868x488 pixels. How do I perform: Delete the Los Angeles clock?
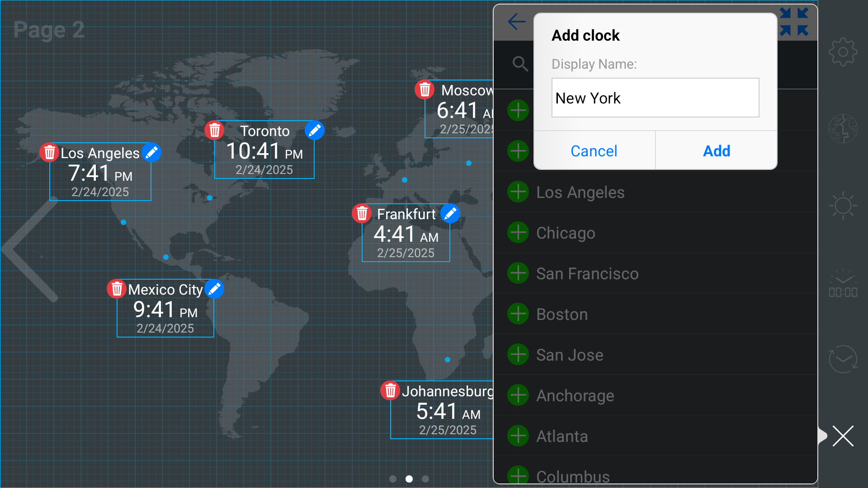tap(49, 153)
